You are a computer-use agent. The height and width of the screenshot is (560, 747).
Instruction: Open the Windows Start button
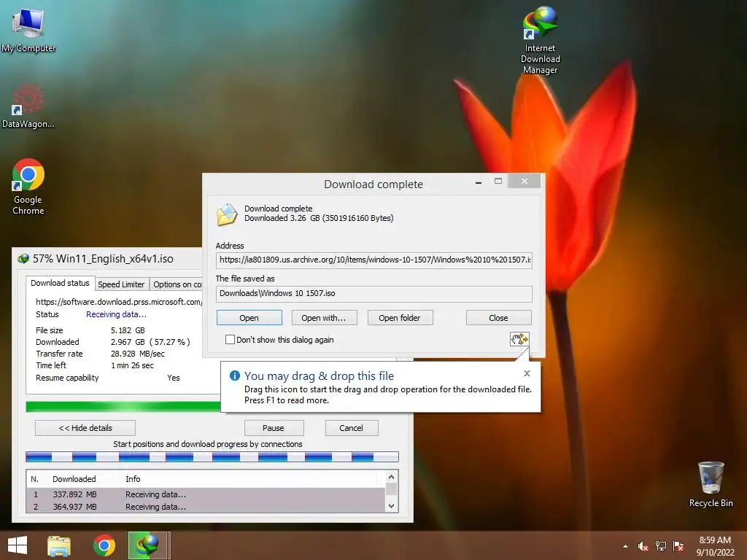(18, 545)
